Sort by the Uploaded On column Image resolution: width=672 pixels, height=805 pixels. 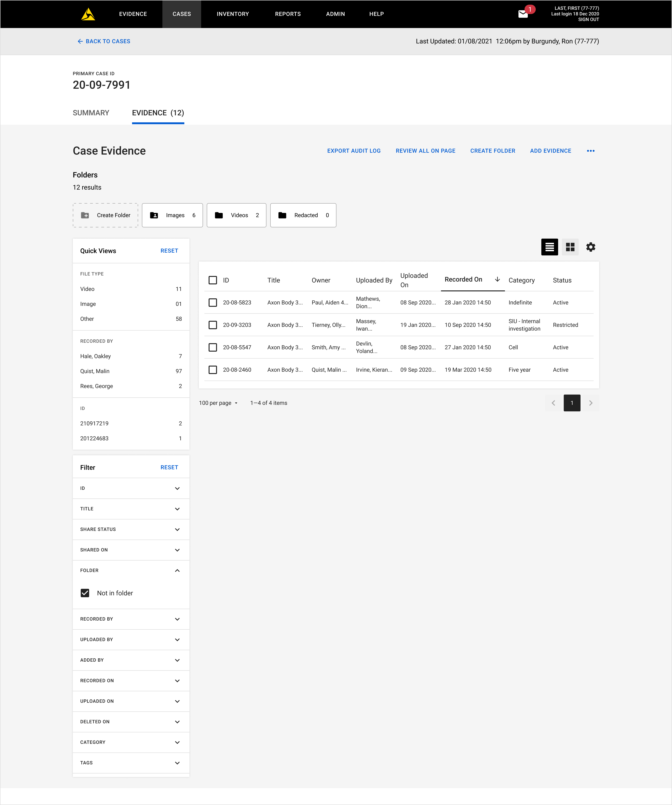pos(414,280)
